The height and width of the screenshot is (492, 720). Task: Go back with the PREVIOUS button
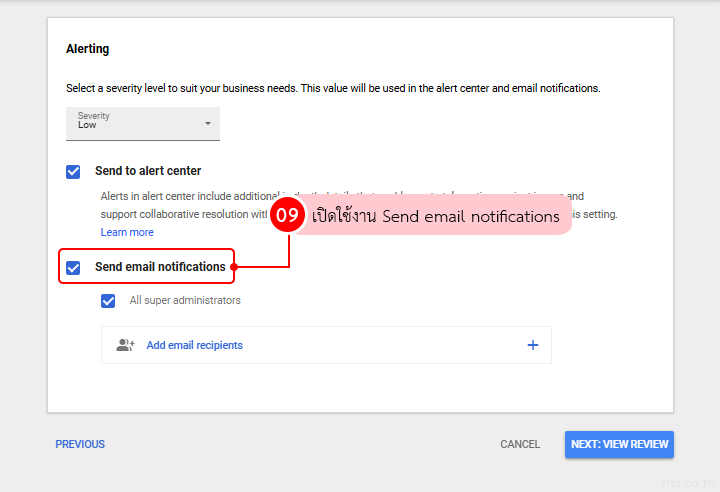coord(80,444)
